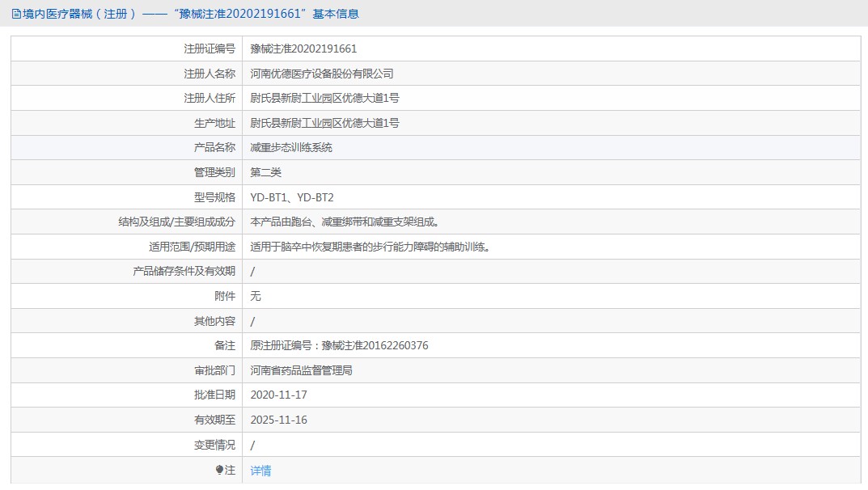
Task: Select management class 第二类
Action: point(265,172)
